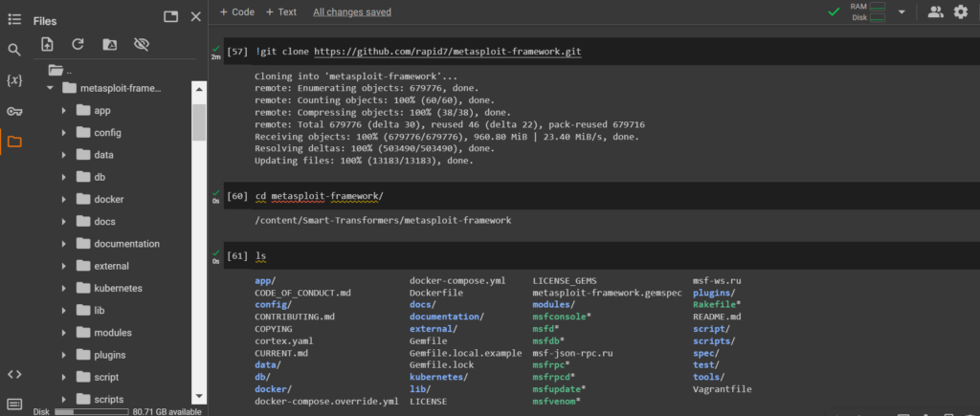Click the disk usage bar
The image size is (980, 416).
[92, 411]
